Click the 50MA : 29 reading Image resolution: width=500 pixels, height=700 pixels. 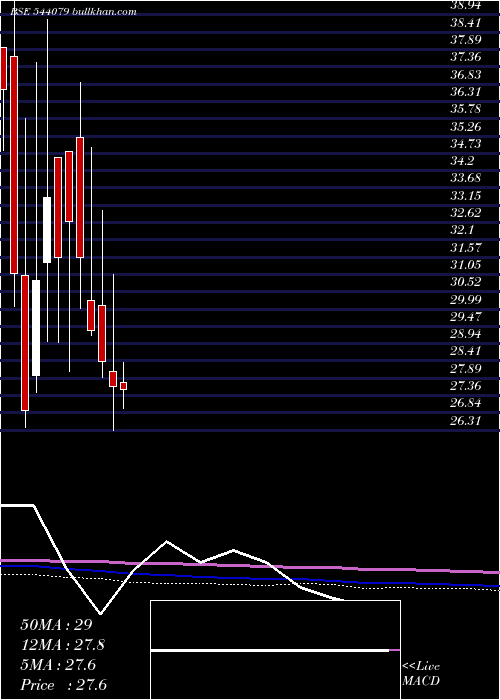pyautogui.click(x=56, y=625)
